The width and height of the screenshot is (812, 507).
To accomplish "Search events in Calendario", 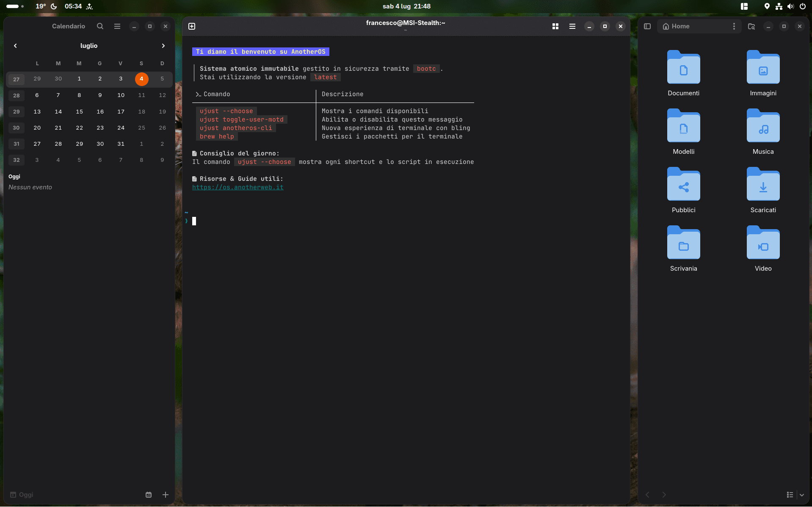I will coord(100,26).
